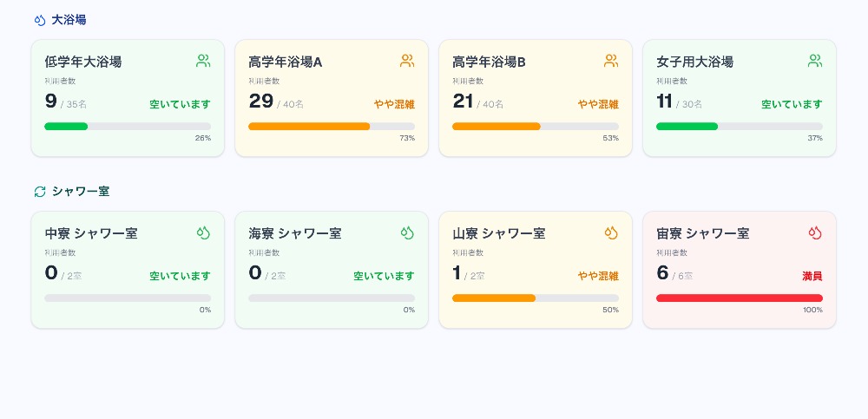Screen dimensions: 868x419
Task: Click the 満員 status label
Action: 812,277
